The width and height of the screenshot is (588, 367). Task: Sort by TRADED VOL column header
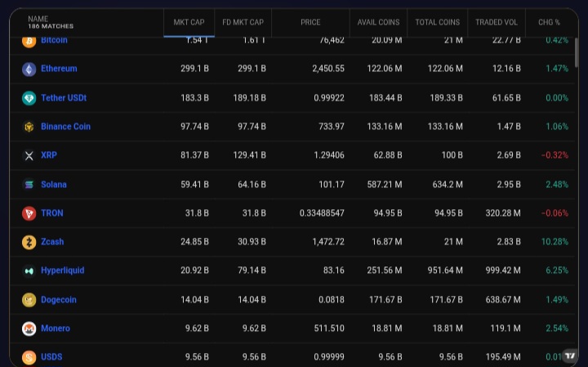[497, 23]
